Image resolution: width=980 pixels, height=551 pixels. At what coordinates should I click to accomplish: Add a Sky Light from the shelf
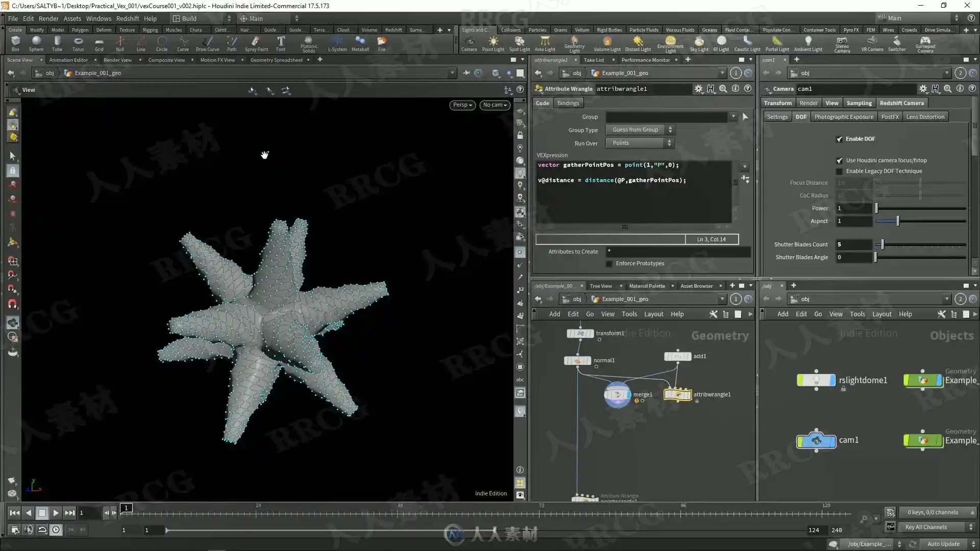point(699,44)
